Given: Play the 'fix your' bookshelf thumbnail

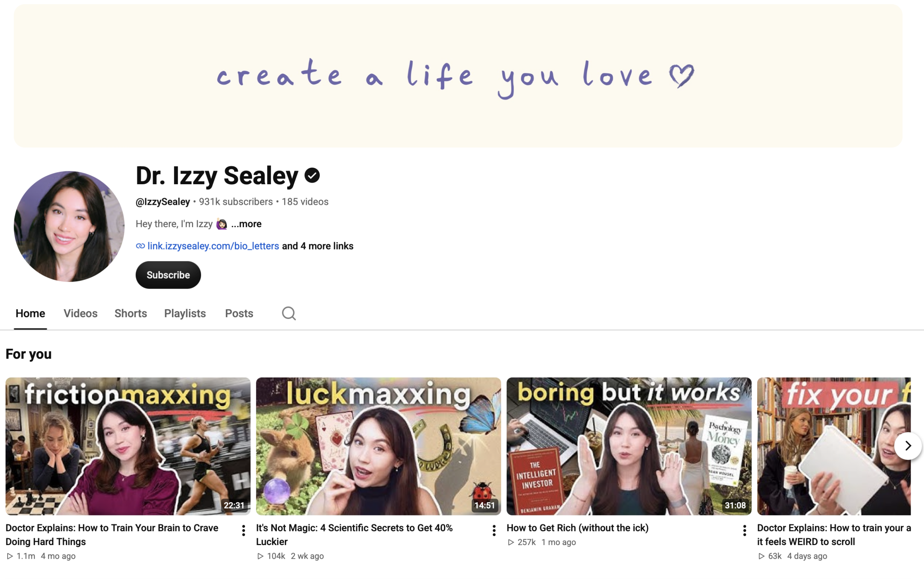Looking at the screenshot, I should [x=834, y=446].
